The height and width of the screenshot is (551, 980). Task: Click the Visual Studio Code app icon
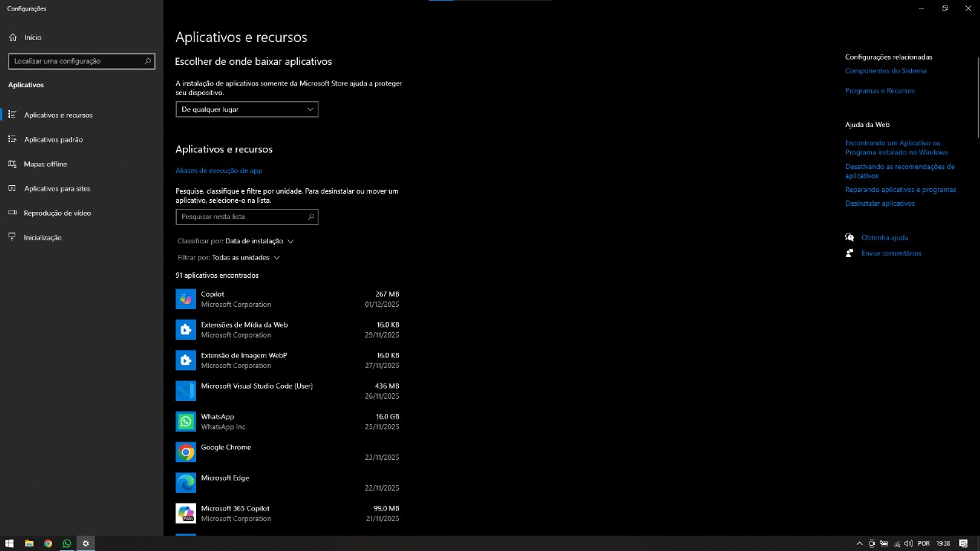tap(185, 390)
